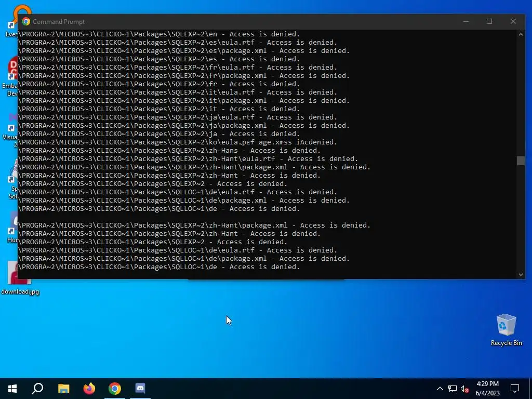Launch Firefox from the taskbar

89,389
